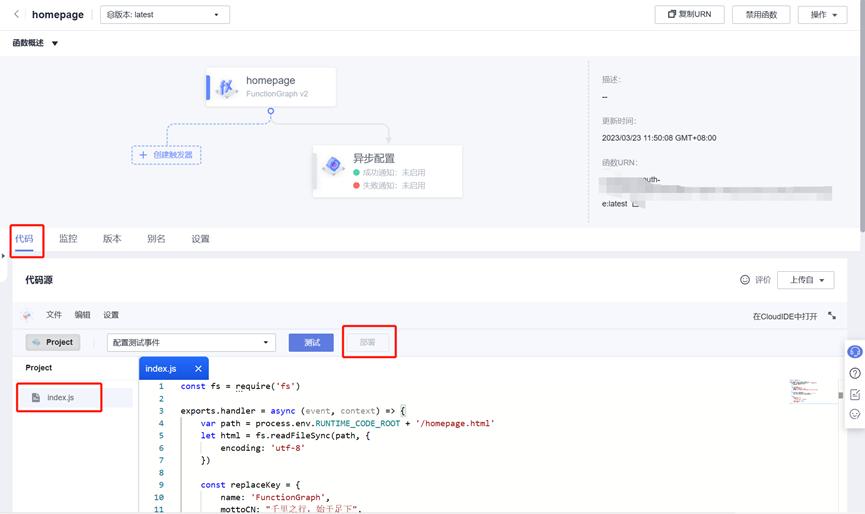Open the 上传自 upload dropdown

(x=805, y=280)
